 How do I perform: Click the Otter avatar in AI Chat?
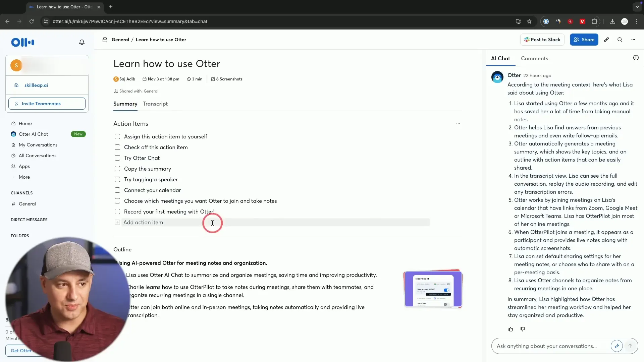tap(497, 77)
